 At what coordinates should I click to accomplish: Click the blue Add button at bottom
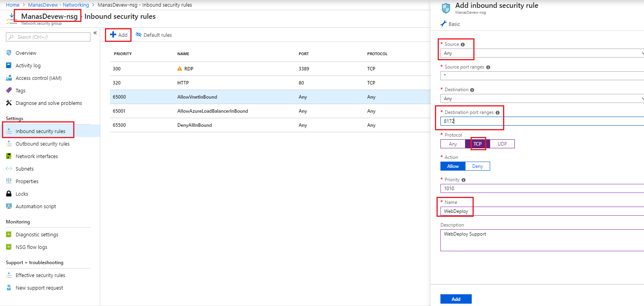point(456,299)
